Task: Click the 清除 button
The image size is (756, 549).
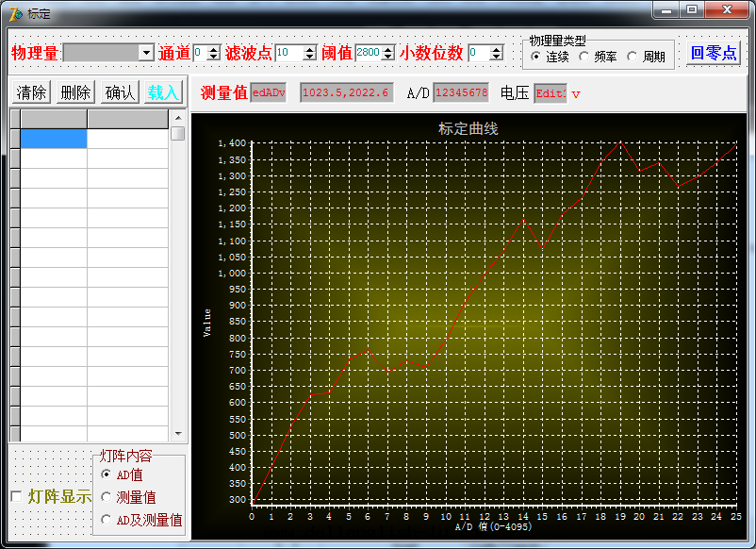Action: [x=32, y=91]
